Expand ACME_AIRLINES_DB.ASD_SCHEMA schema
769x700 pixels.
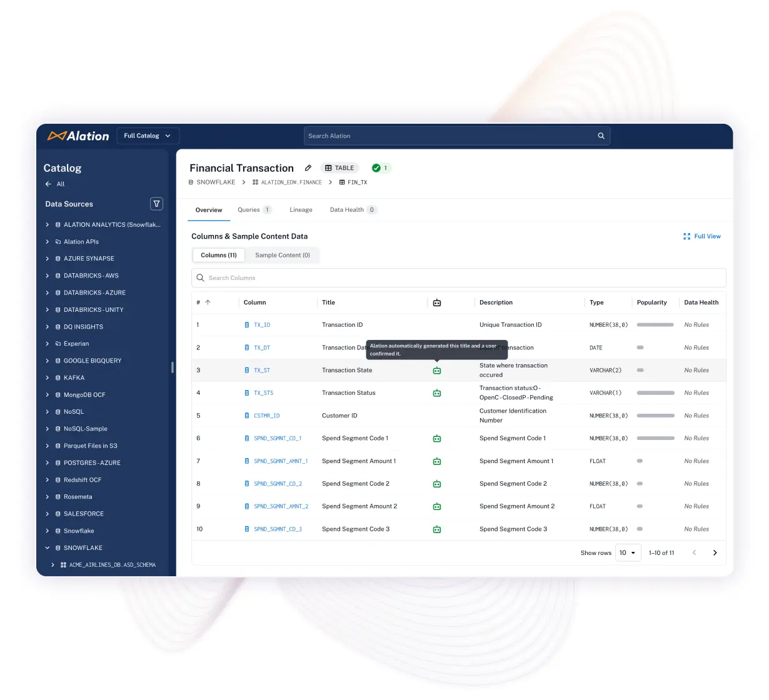(x=53, y=565)
